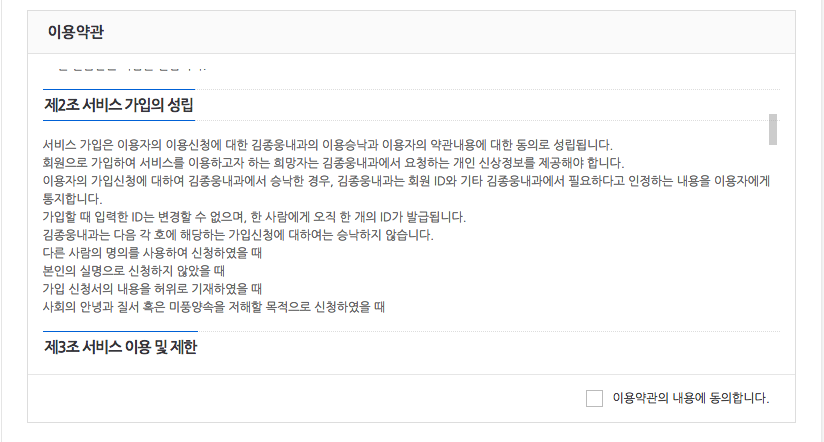Click the cut-off text line atop terms box
The height and width of the screenshot is (442, 824).
pyautogui.click(x=126, y=68)
